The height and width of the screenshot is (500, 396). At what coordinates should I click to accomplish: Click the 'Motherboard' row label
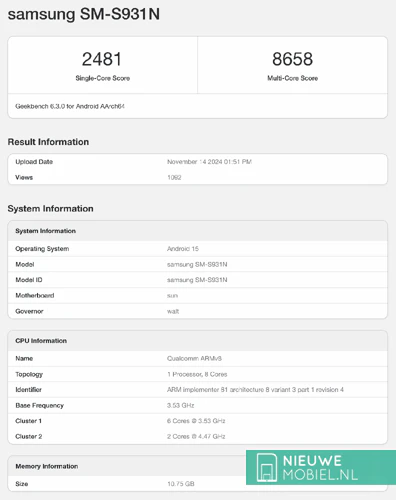35,295
